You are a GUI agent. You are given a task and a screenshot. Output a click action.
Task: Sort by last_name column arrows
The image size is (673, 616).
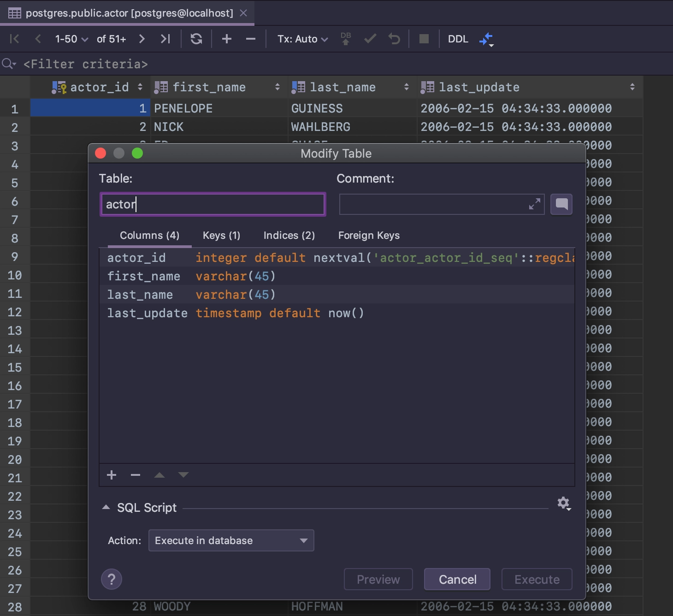pyautogui.click(x=407, y=87)
